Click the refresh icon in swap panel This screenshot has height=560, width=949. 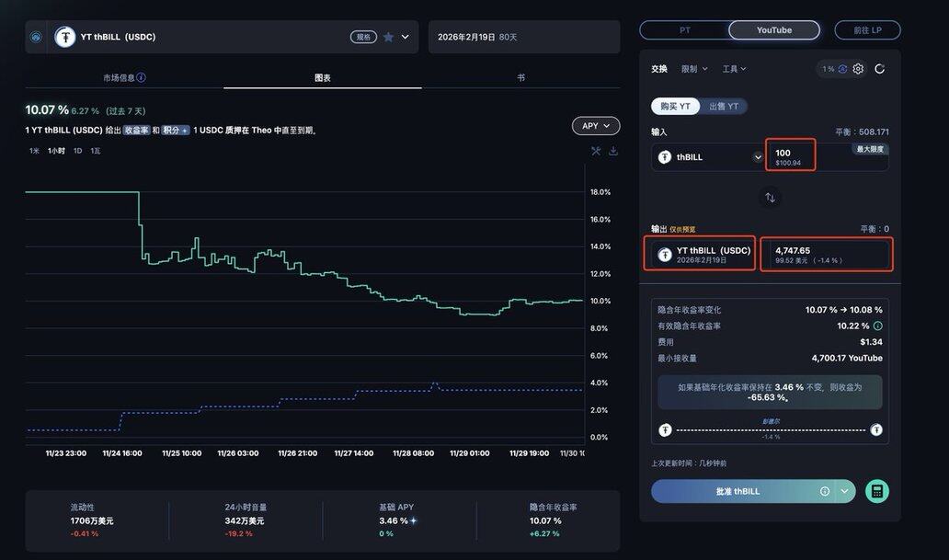(880, 69)
